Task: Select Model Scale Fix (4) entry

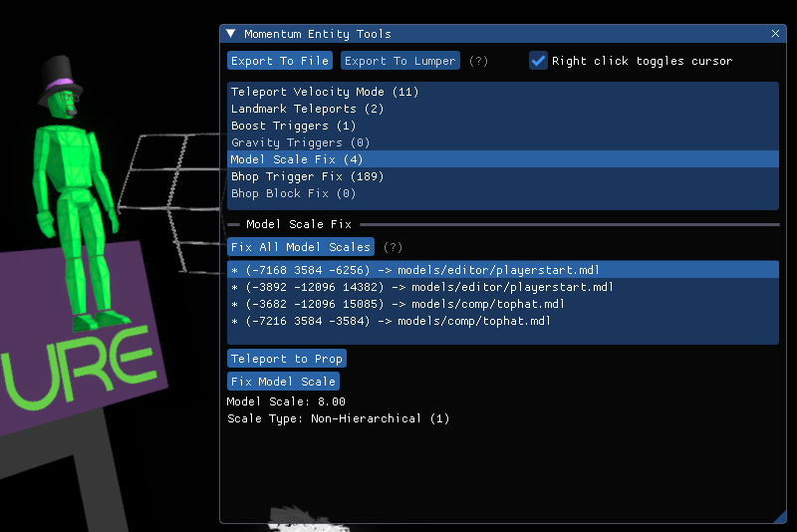Action: point(296,159)
